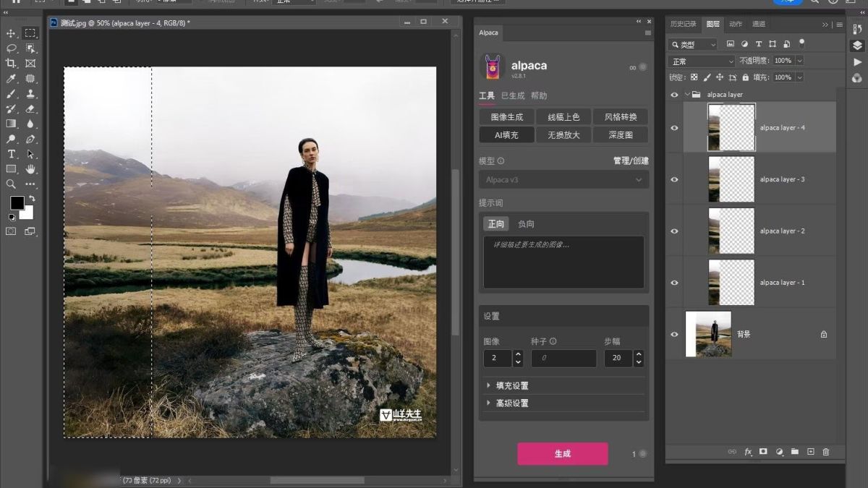The height and width of the screenshot is (488, 868).
Task: Hide the alpaca layer - 4 layer
Action: point(674,128)
